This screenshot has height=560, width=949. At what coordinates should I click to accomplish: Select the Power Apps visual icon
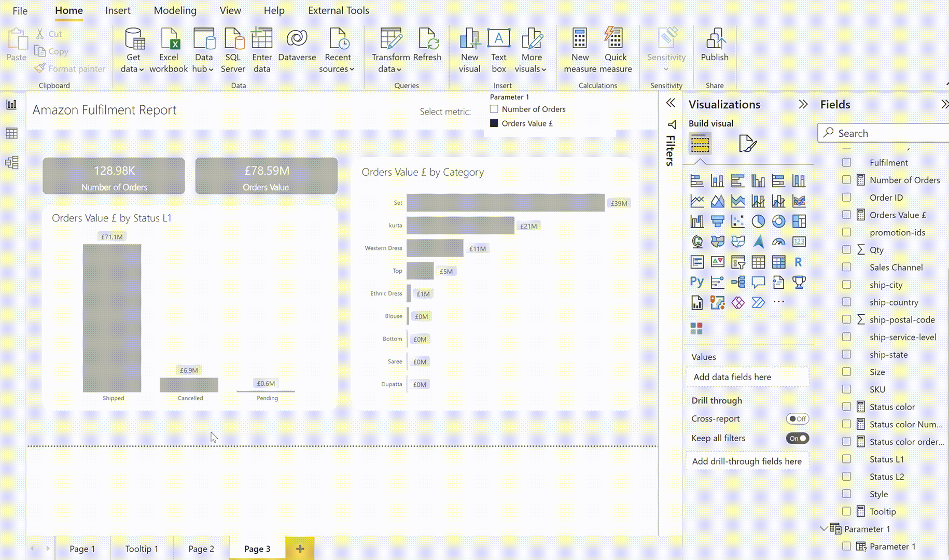pos(738,302)
